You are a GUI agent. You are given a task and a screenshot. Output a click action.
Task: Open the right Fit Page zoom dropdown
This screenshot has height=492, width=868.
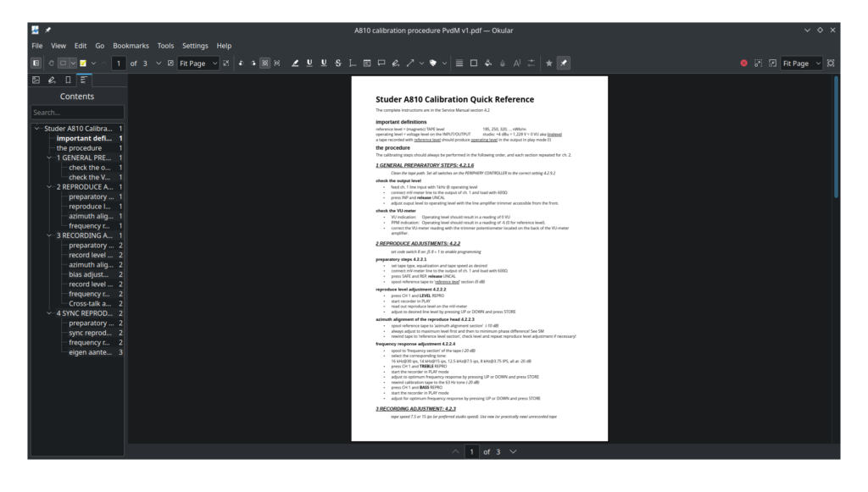[801, 64]
